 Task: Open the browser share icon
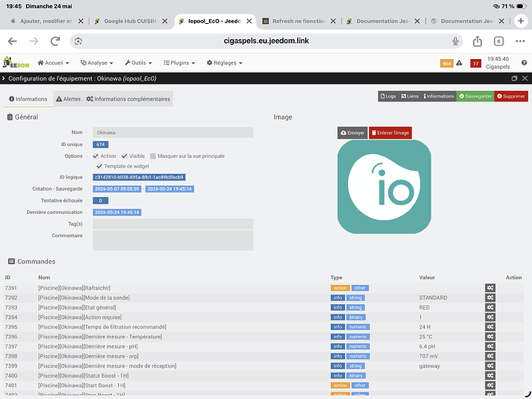pos(478,41)
